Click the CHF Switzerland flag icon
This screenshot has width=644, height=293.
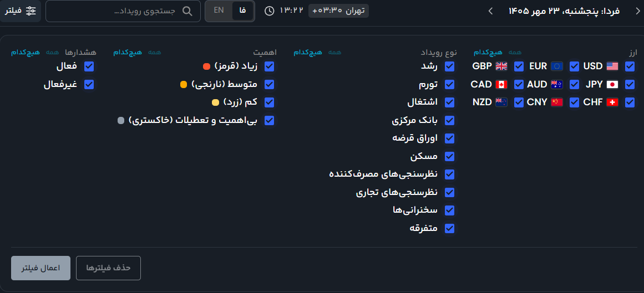(x=612, y=102)
